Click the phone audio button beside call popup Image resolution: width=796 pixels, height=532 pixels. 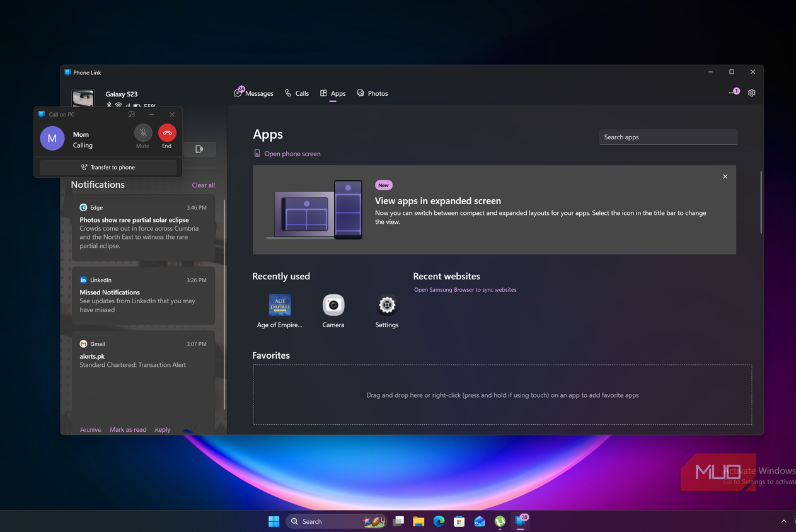coord(199,149)
